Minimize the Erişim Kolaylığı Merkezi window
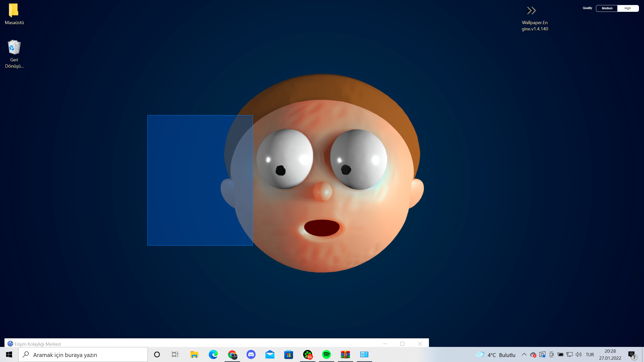 (x=385, y=344)
